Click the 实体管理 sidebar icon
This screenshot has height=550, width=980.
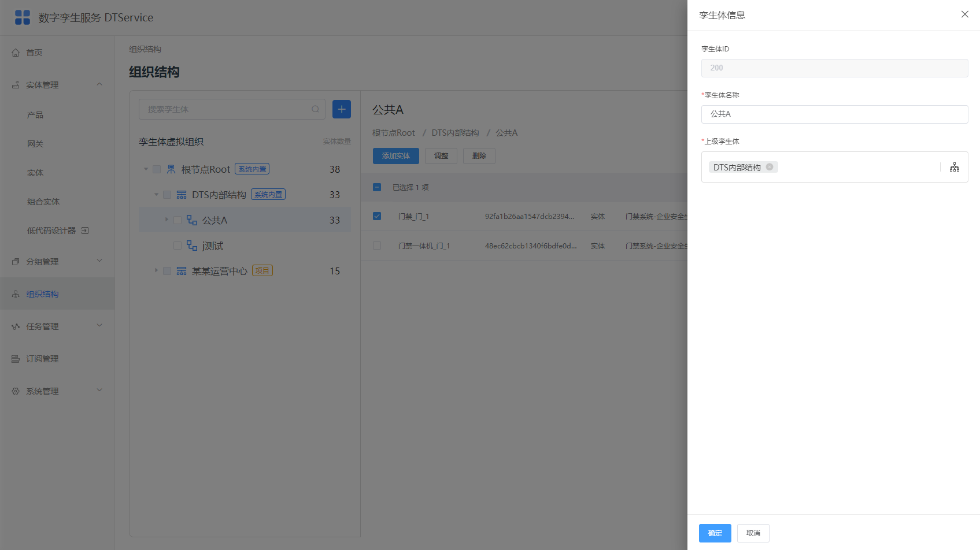click(x=16, y=85)
